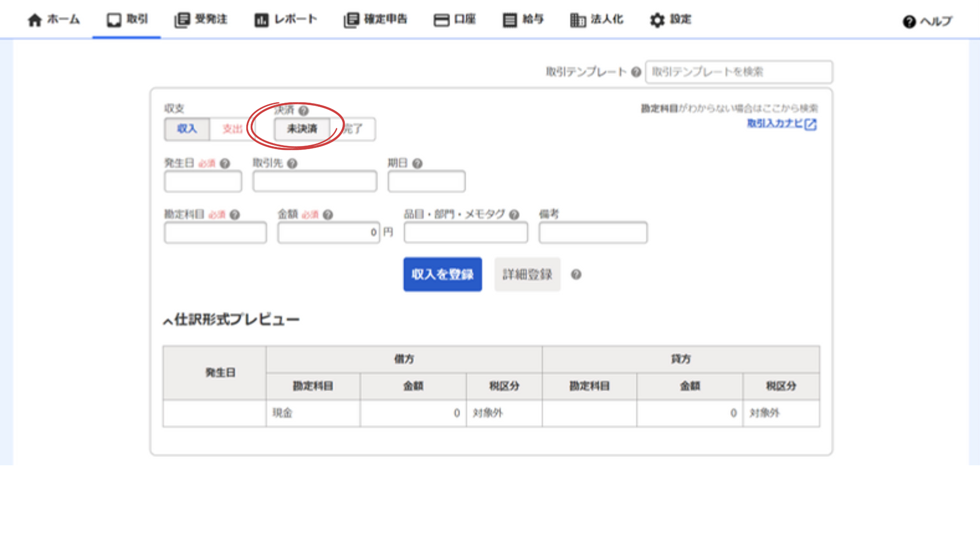Click help icon next to 決済 label
Image resolution: width=980 pixels, height=551 pixels.
[304, 110]
